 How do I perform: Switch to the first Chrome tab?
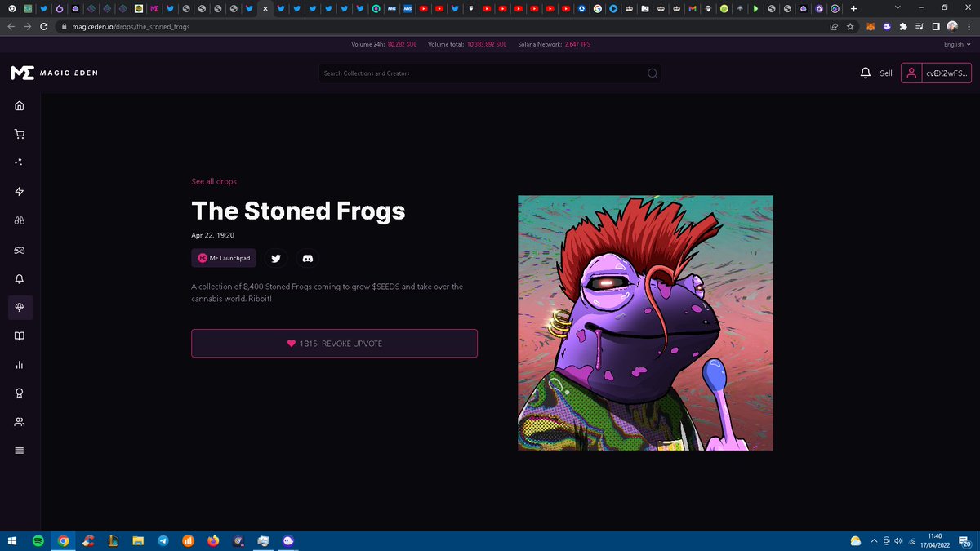(x=11, y=8)
